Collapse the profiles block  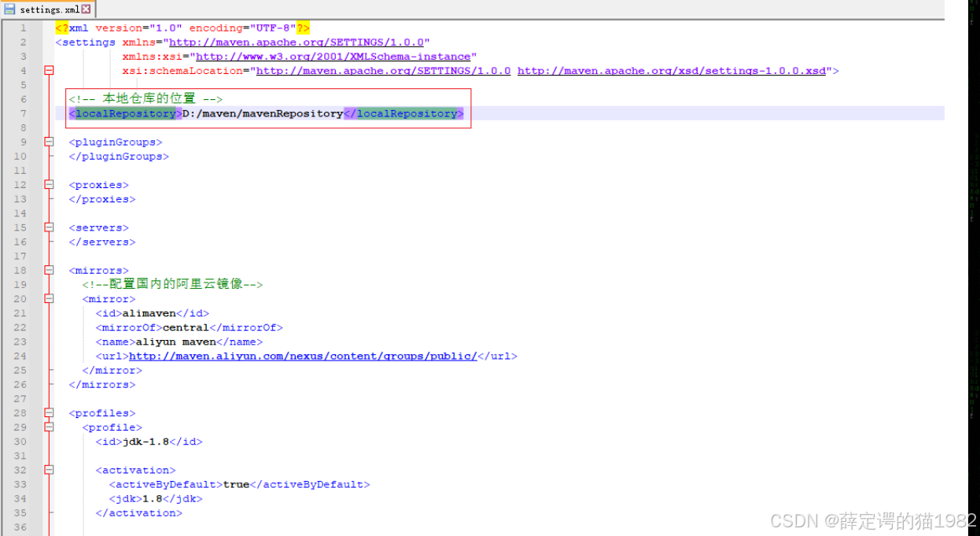tap(49, 412)
